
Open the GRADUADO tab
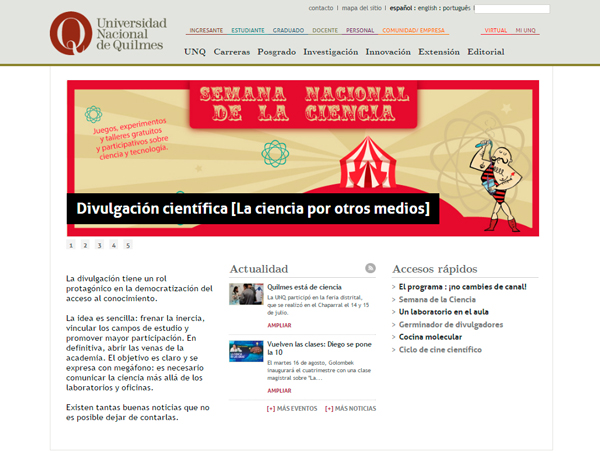pyautogui.click(x=288, y=30)
